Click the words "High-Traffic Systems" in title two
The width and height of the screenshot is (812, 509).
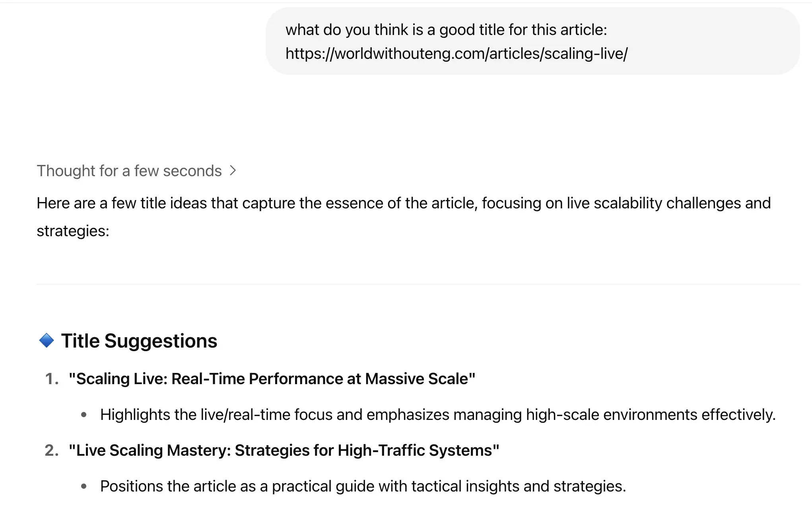pos(418,451)
